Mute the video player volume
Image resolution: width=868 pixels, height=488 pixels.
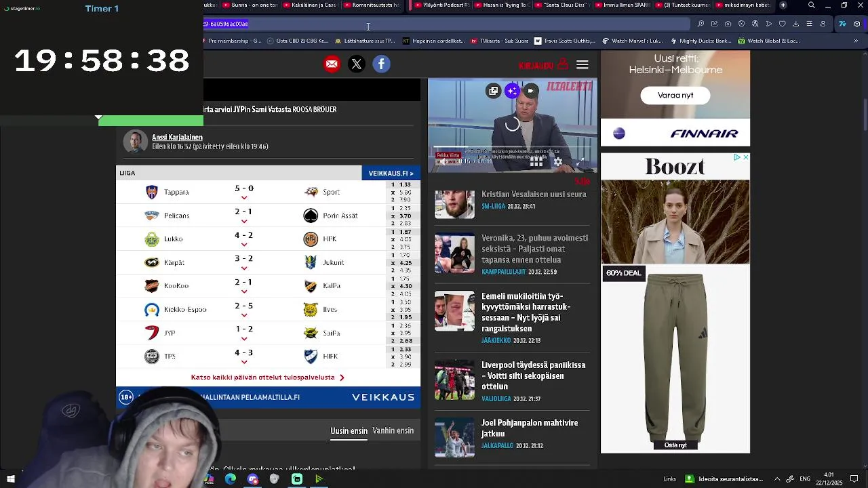coord(445,162)
